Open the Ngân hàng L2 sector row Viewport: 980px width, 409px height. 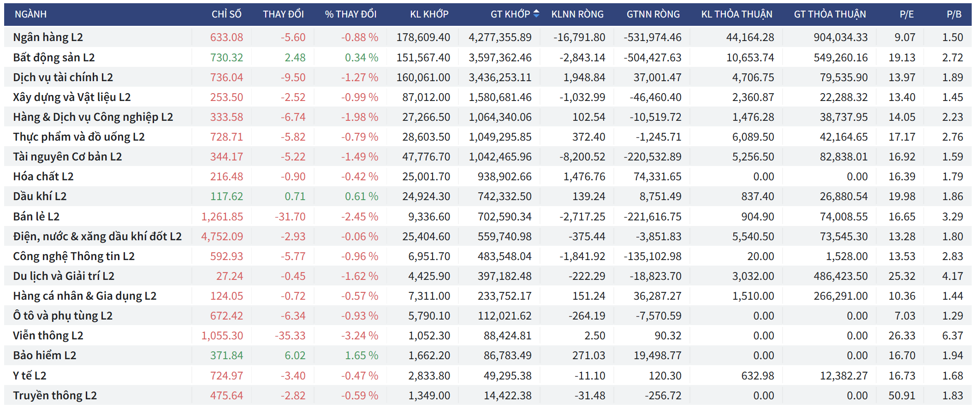point(48,37)
